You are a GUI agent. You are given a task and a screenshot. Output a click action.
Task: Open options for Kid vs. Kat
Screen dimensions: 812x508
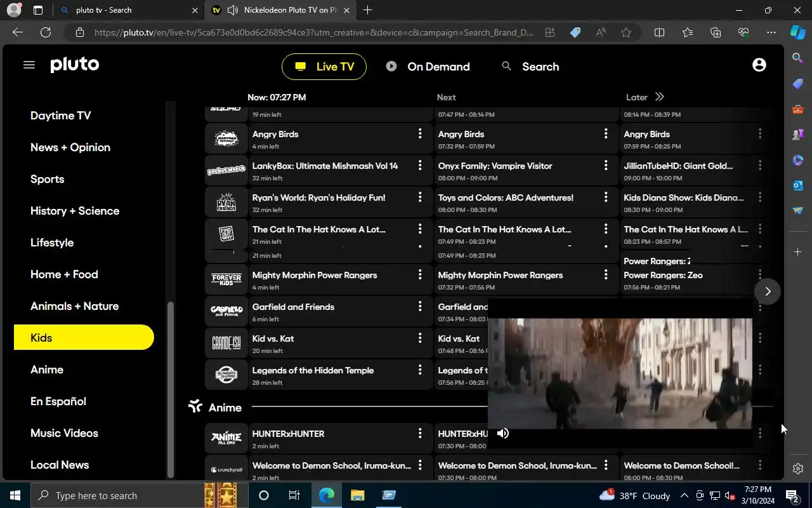click(419, 338)
